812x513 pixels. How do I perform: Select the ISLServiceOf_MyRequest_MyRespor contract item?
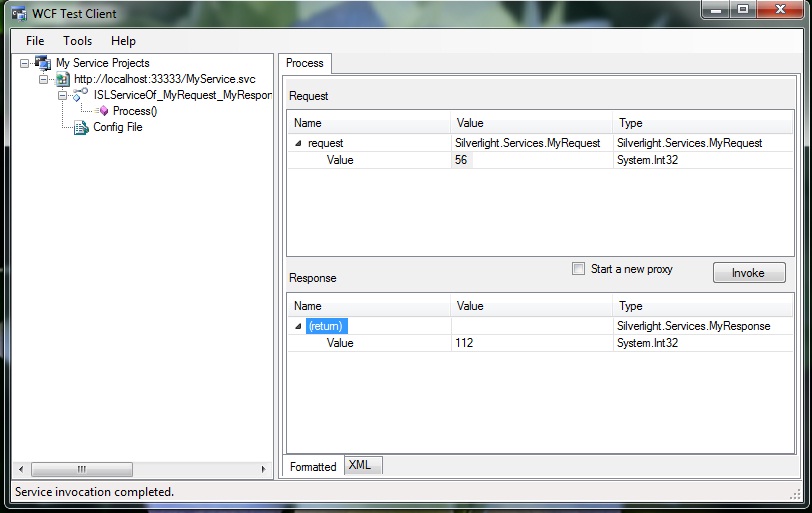[x=182, y=95]
